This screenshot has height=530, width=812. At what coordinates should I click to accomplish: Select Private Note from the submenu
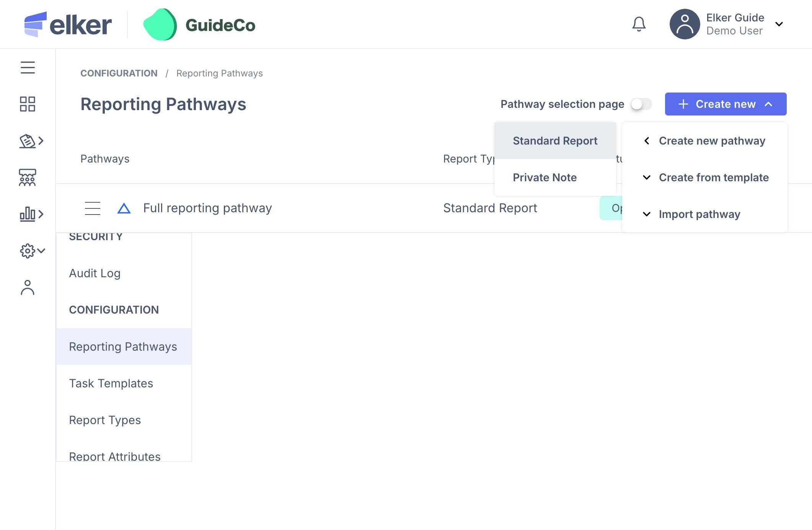tap(545, 177)
